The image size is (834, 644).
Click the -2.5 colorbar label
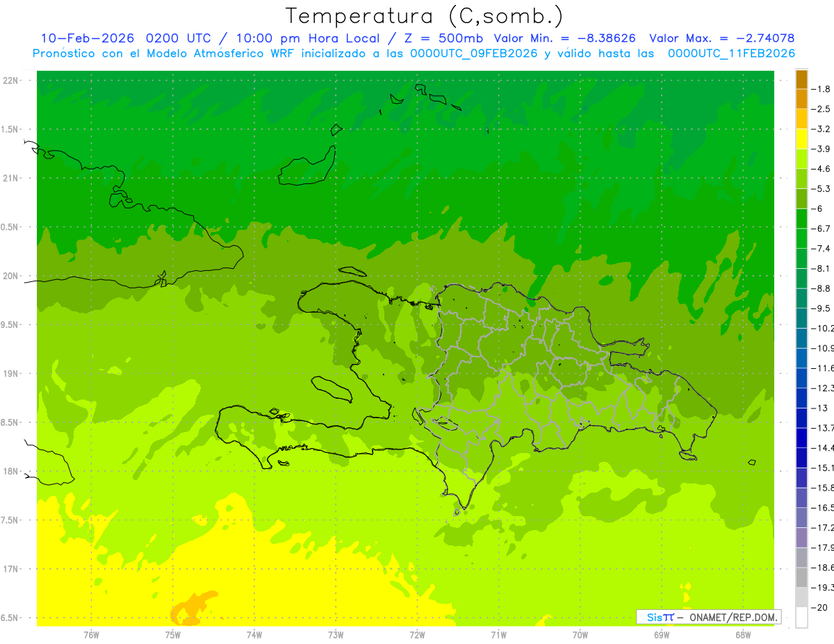821,109
